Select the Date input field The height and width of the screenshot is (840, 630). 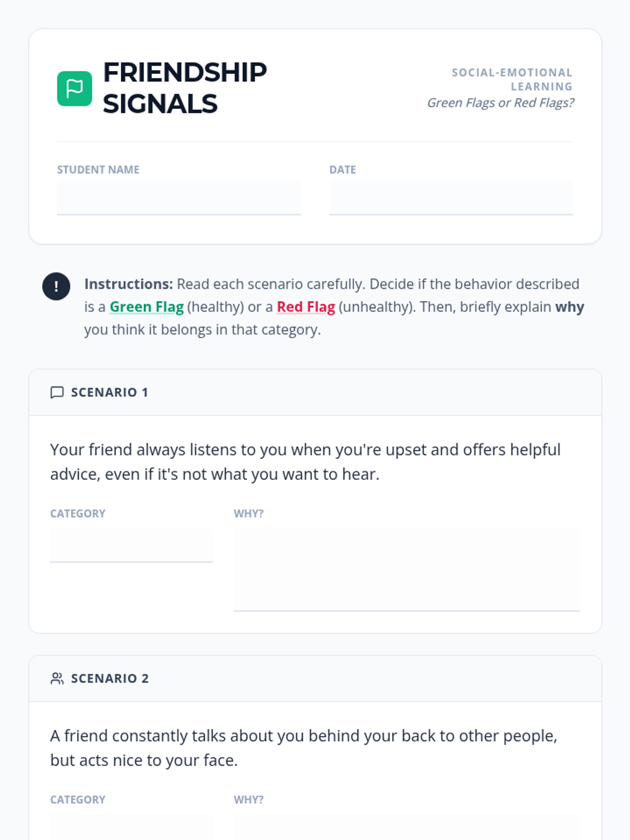point(451,198)
